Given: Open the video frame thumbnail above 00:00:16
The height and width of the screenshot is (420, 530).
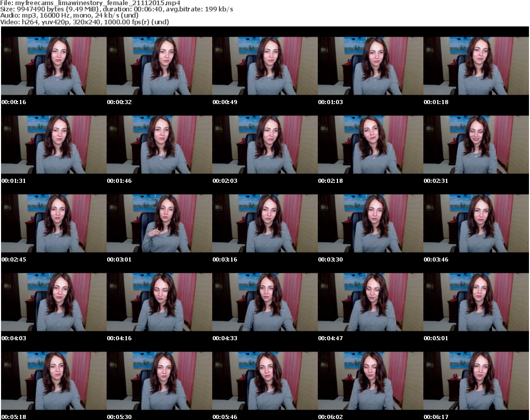Looking at the screenshot, I should (x=54, y=66).
